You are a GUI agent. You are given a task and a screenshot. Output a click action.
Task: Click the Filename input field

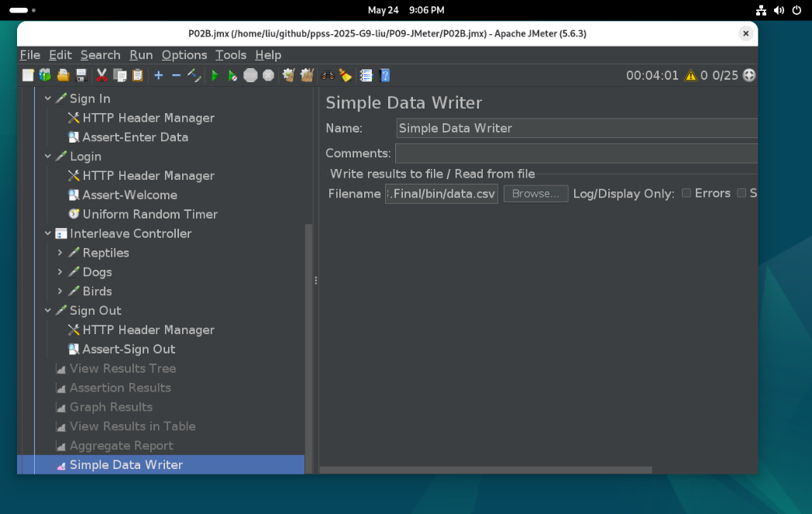pyautogui.click(x=441, y=193)
